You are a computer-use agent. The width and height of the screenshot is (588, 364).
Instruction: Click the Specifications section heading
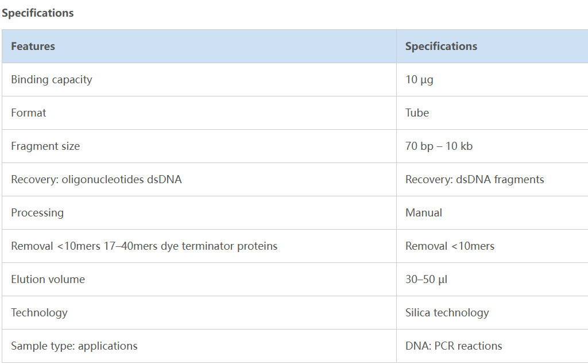[38, 13]
